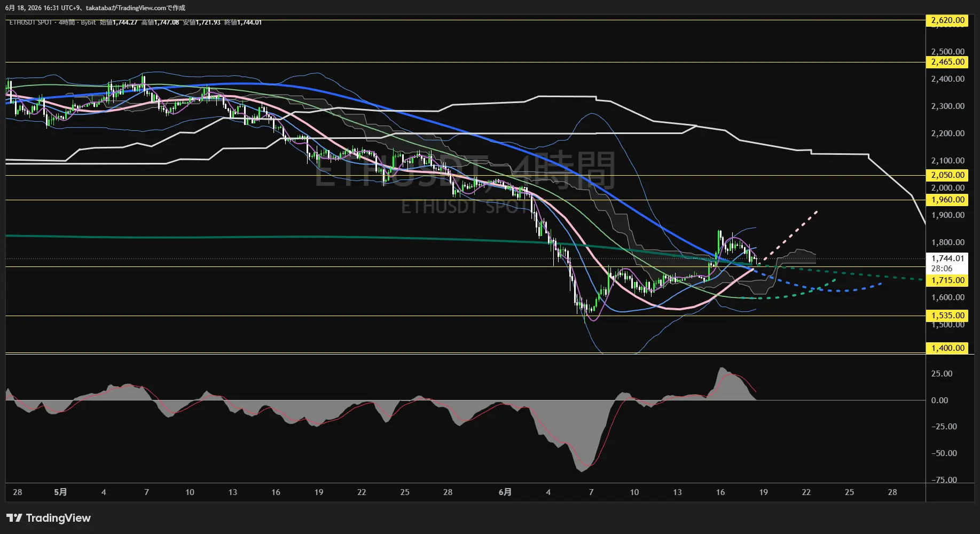Viewport: 980px width, 534px height.
Task: Click the 2,300.00 price scale value
Action: coord(948,106)
